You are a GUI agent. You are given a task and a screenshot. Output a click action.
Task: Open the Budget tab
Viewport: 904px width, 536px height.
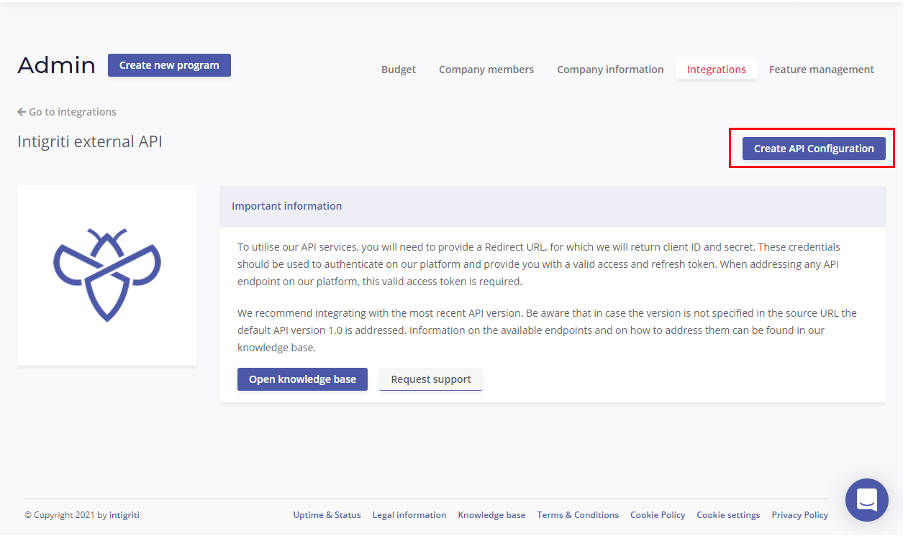(x=398, y=69)
